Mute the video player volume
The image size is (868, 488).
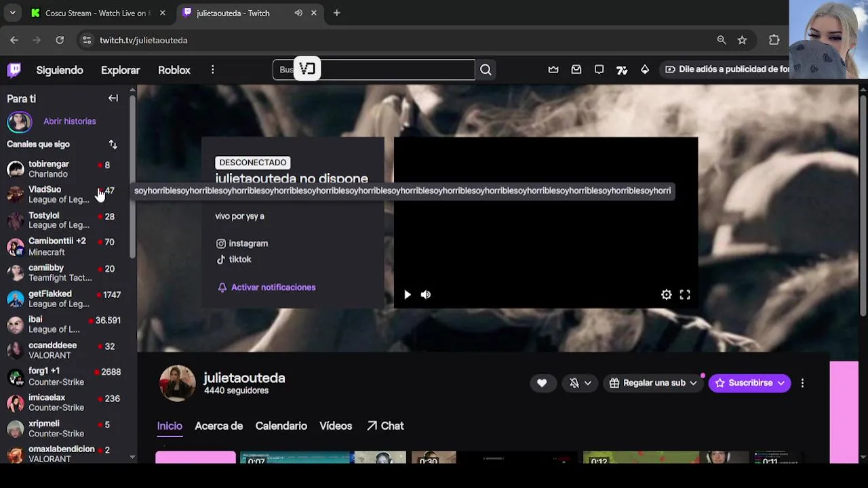[x=426, y=294]
